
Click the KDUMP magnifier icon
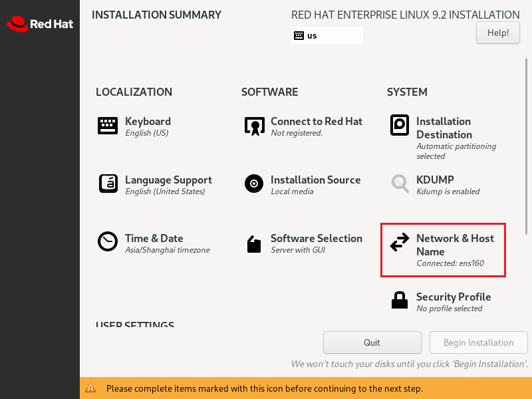pyautogui.click(x=400, y=184)
